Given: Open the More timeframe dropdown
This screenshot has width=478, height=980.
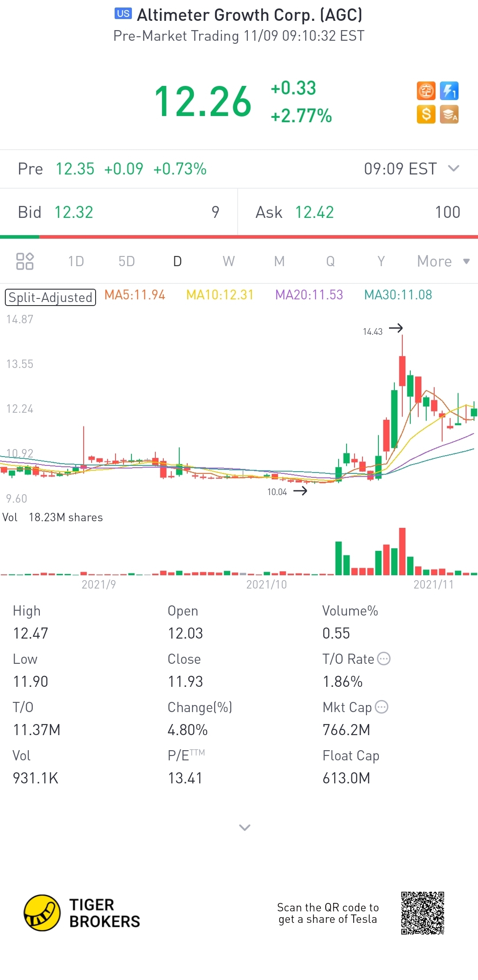Looking at the screenshot, I should [x=443, y=261].
